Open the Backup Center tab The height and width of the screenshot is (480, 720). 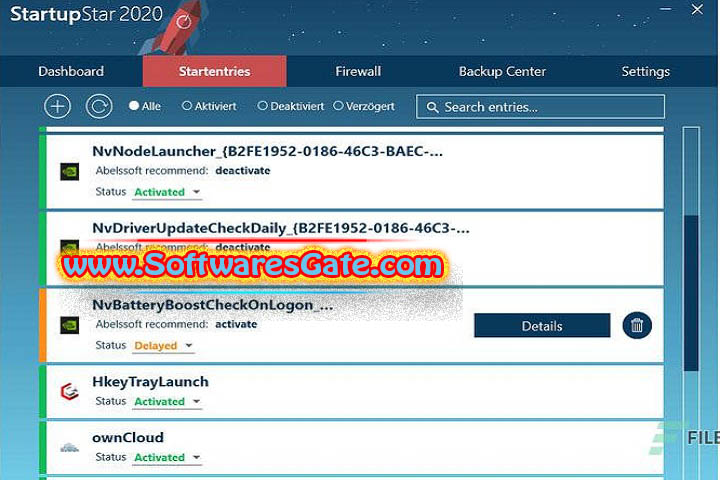(x=502, y=72)
